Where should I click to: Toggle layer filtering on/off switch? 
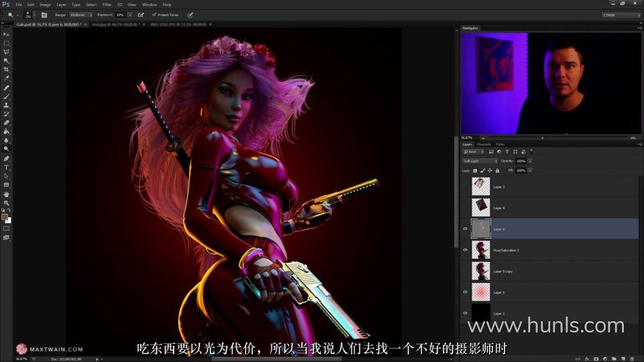pos(531,151)
